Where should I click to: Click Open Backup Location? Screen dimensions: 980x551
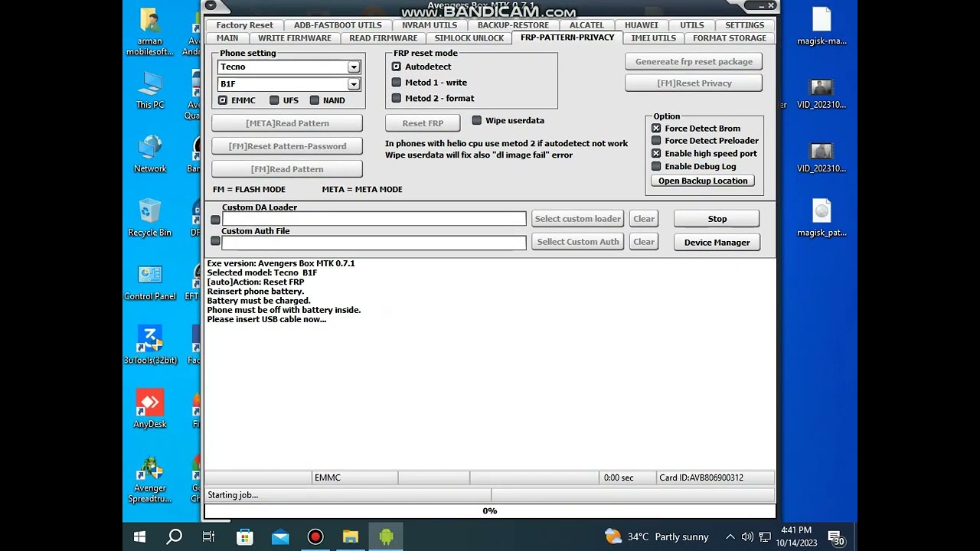point(702,180)
